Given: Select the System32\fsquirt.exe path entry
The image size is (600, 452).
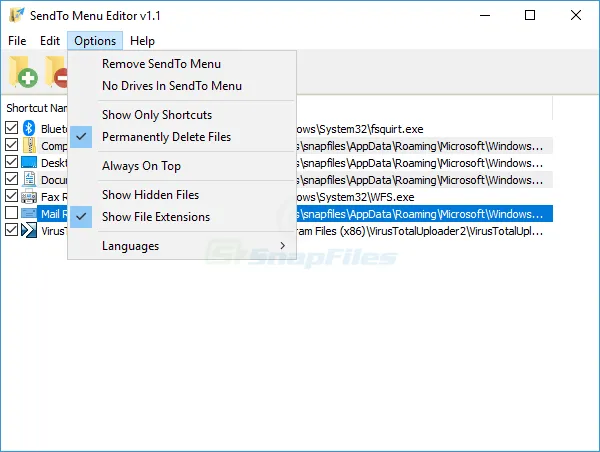Looking at the screenshot, I should click(x=360, y=129).
